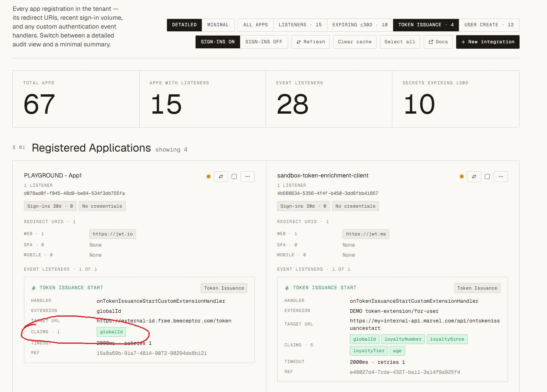Image resolution: width=547 pixels, height=392 pixels.
Task: Select the TOKEN ISSUANCE · 4 filter tab
Action: 426,25
